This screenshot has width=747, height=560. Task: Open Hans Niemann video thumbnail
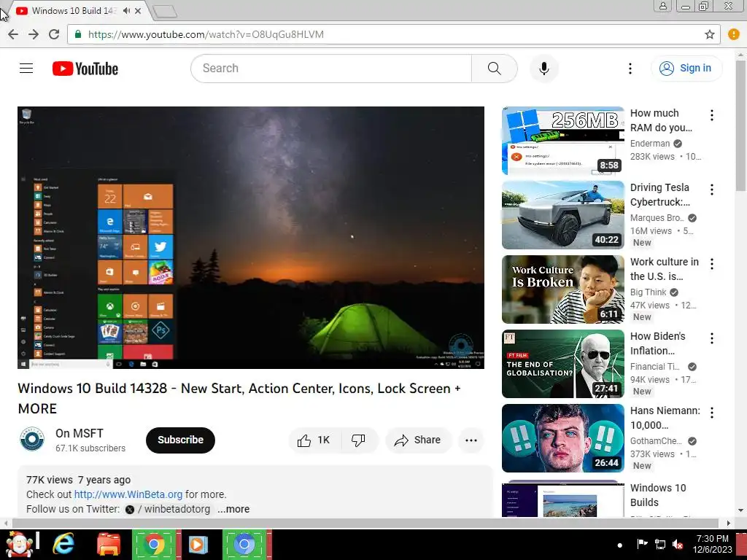(562, 438)
